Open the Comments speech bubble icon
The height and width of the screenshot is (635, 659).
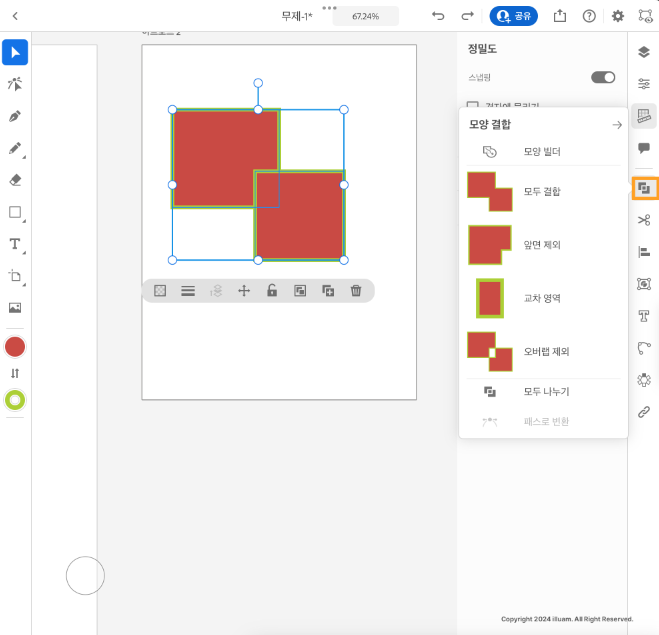tap(644, 148)
